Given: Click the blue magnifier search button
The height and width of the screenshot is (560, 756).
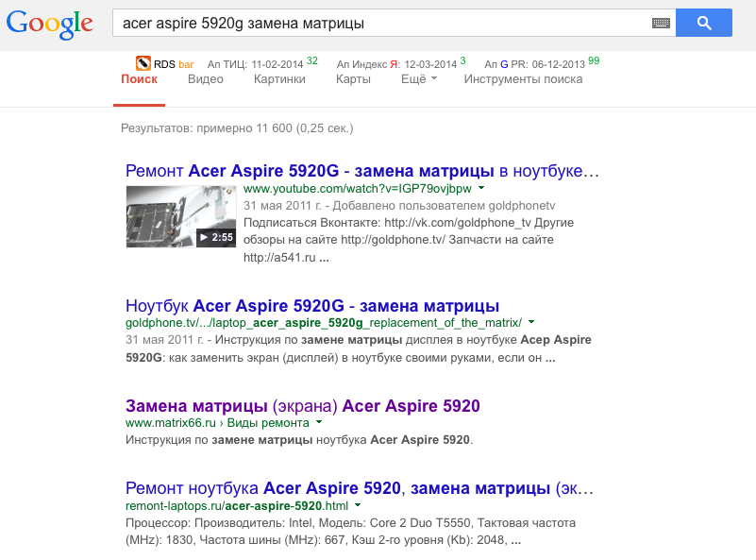Looking at the screenshot, I should coord(704,23).
